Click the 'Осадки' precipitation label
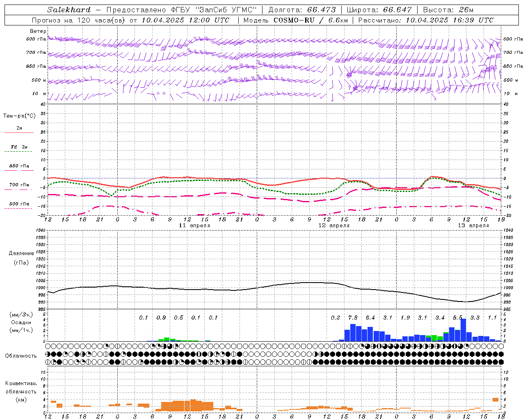The image size is (525, 420). 21,322
